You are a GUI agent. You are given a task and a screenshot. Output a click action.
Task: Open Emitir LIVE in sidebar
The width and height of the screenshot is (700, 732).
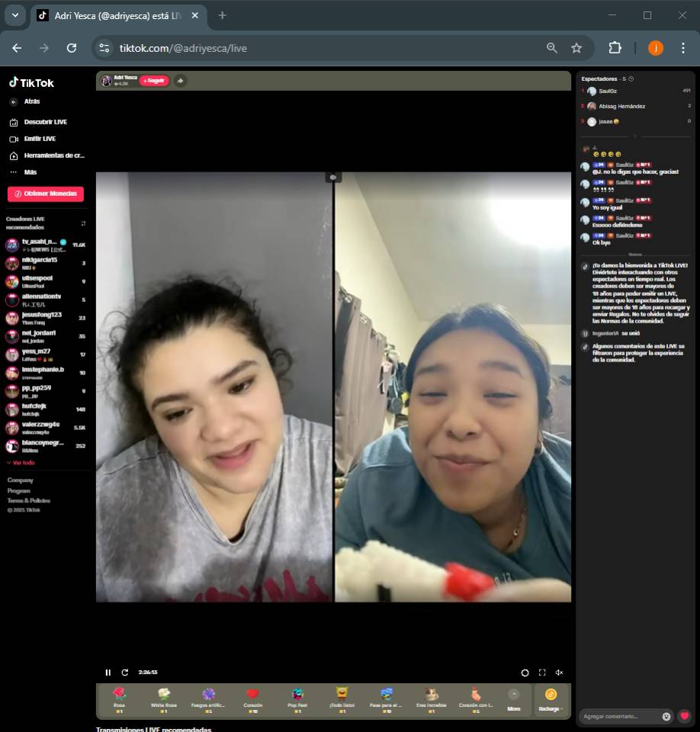point(40,139)
